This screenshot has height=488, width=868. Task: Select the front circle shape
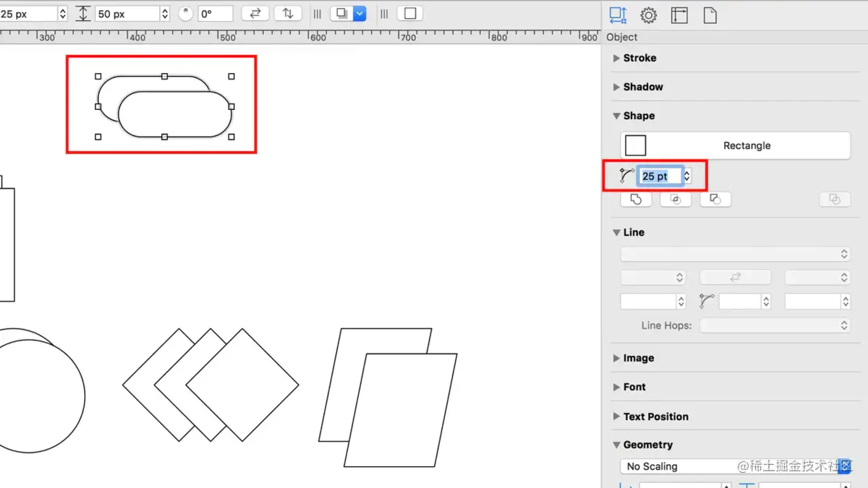[x=29, y=396]
